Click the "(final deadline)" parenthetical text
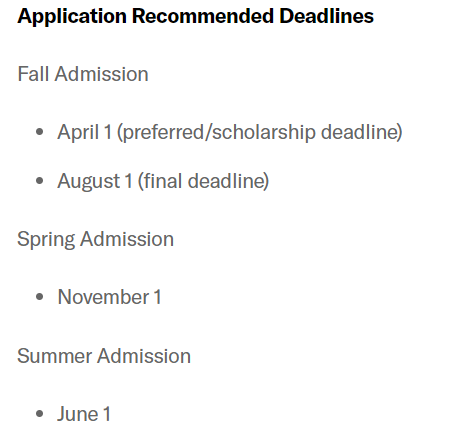The height and width of the screenshot is (433, 473). click(203, 182)
